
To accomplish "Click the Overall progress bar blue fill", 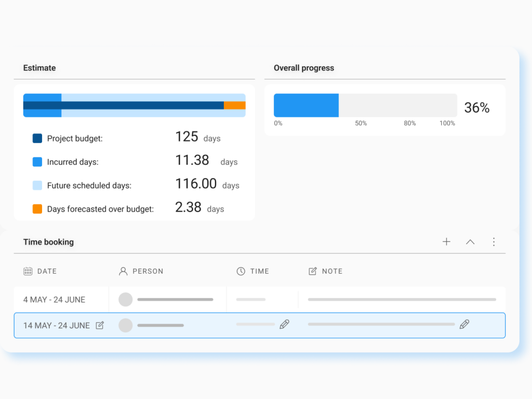I will [x=306, y=105].
